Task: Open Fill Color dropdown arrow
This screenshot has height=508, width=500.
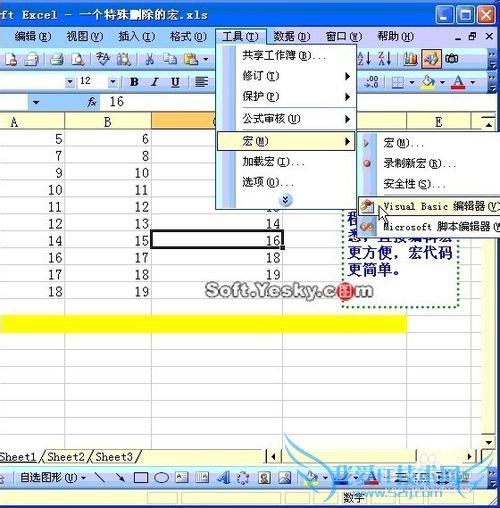Action: (442, 82)
